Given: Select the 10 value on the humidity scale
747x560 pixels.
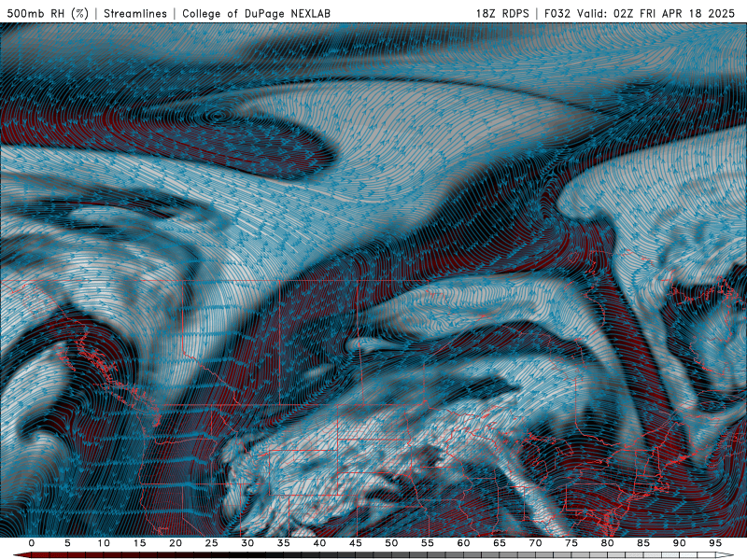Looking at the screenshot, I should coord(104,543).
